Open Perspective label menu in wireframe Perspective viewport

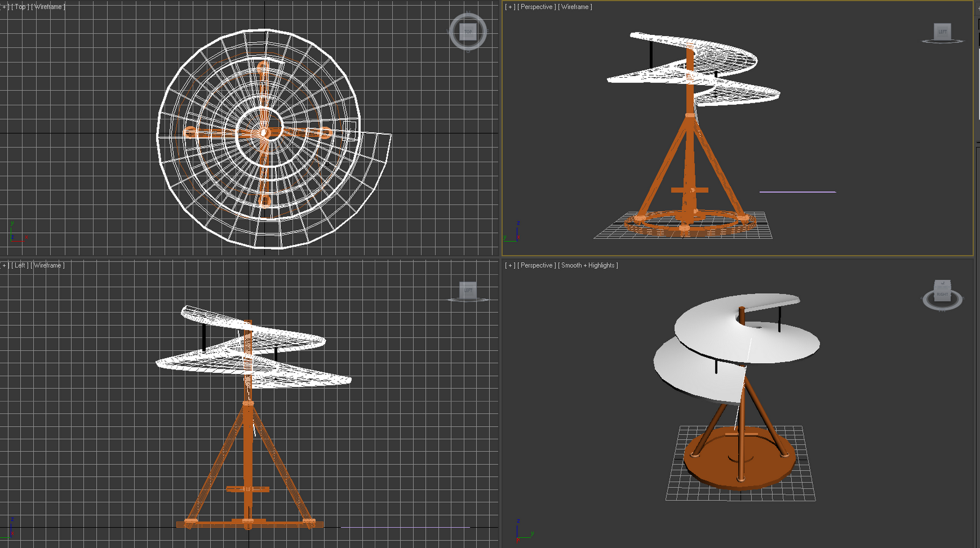pyautogui.click(x=537, y=7)
